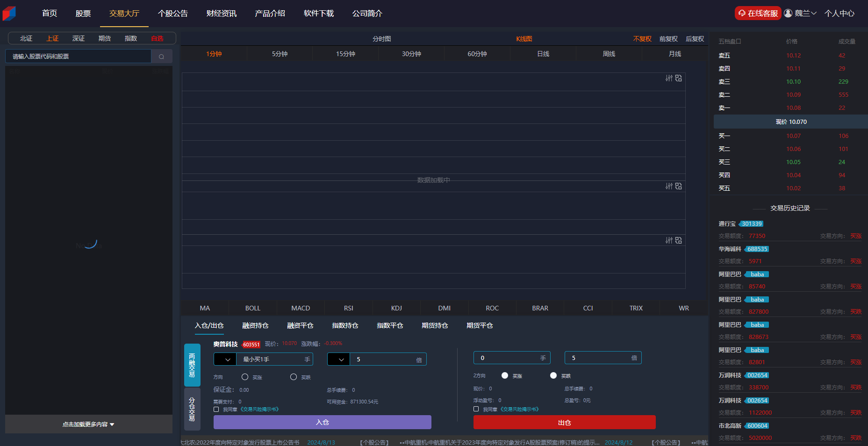Viewport: 868px width, 446px height.
Task: Open the 魏兰 user account dropdown
Action: [800, 13]
